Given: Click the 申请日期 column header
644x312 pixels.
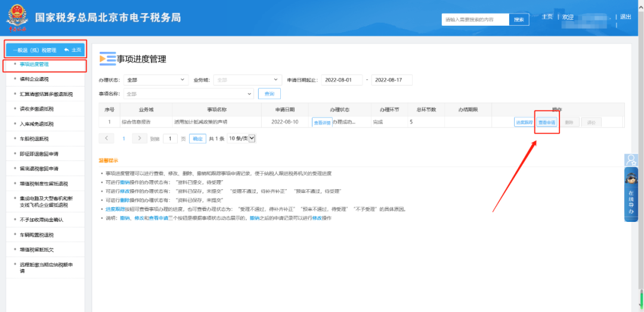Looking at the screenshot, I should [x=284, y=109].
